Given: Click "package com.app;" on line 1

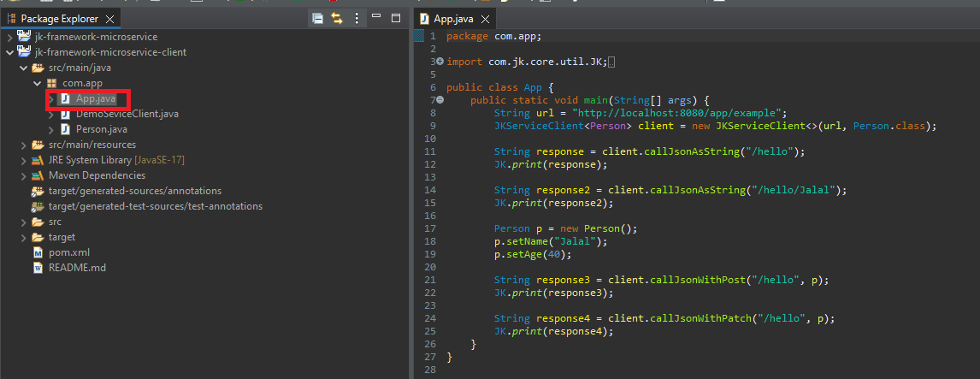Looking at the screenshot, I should pos(493,36).
